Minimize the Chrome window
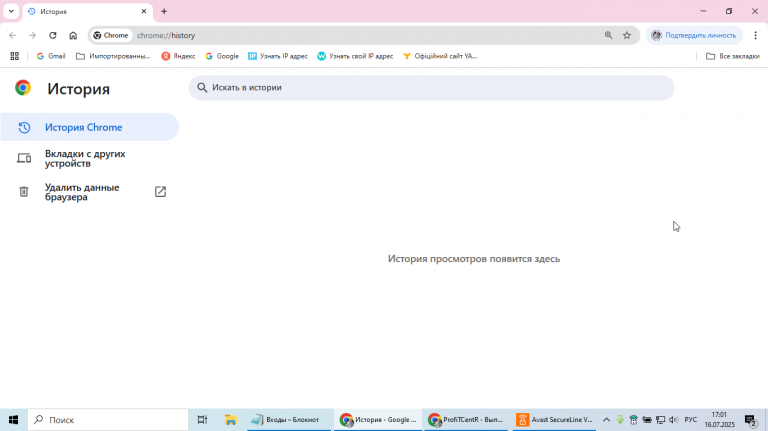 click(703, 11)
